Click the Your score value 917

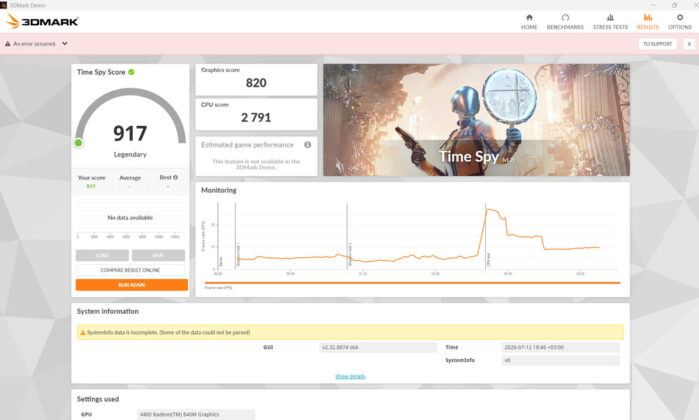point(90,186)
